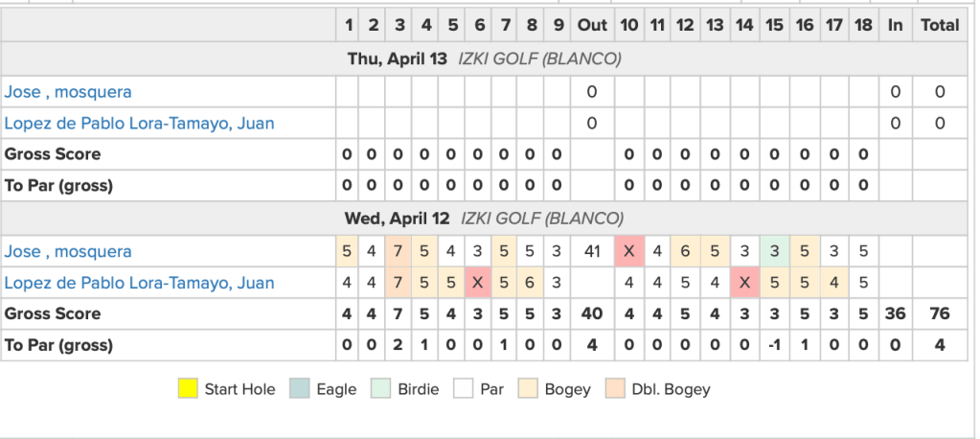This screenshot has height=439, width=980.
Task: Click the gross score total of 76
Action: pyautogui.click(x=939, y=313)
